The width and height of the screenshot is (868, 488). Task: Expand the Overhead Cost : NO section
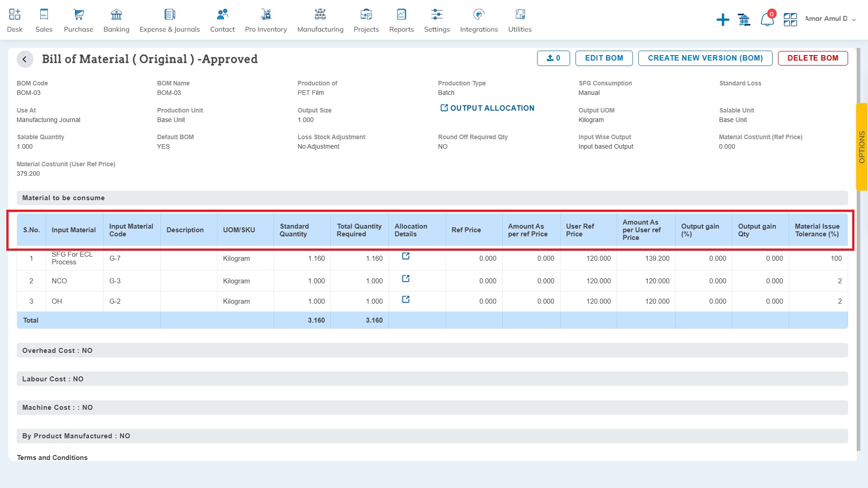coord(432,351)
